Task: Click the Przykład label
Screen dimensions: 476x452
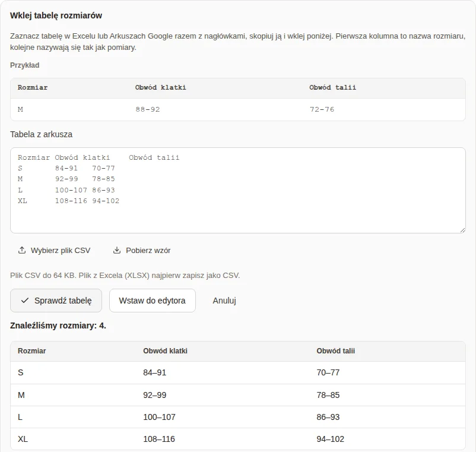Action: click(x=24, y=65)
